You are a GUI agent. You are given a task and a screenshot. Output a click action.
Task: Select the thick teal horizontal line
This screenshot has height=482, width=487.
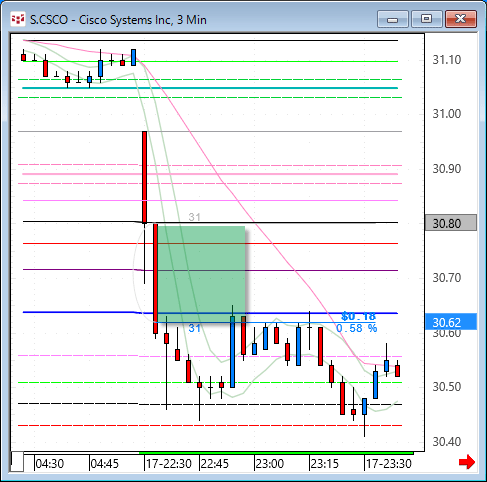(x=210, y=88)
